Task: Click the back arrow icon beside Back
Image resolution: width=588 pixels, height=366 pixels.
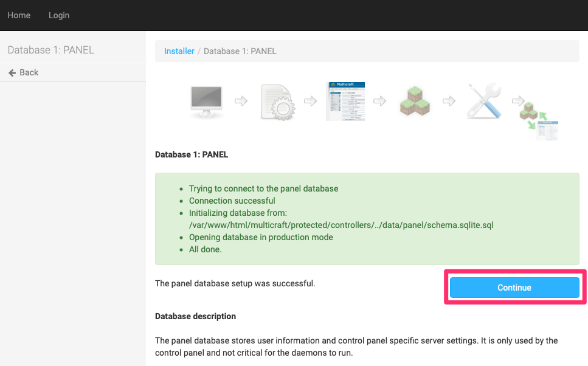Action: click(12, 72)
